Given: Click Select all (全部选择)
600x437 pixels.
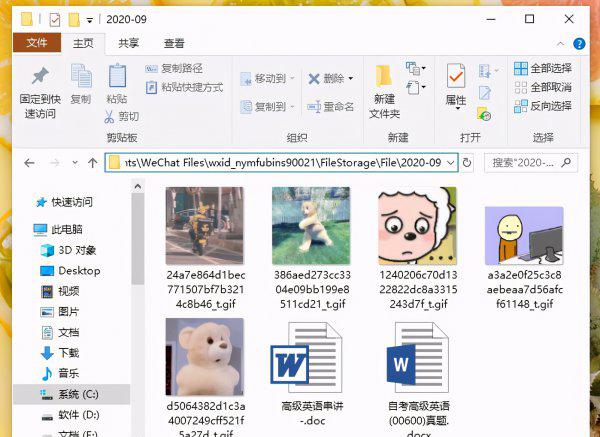Looking at the screenshot, I should coord(543,68).
